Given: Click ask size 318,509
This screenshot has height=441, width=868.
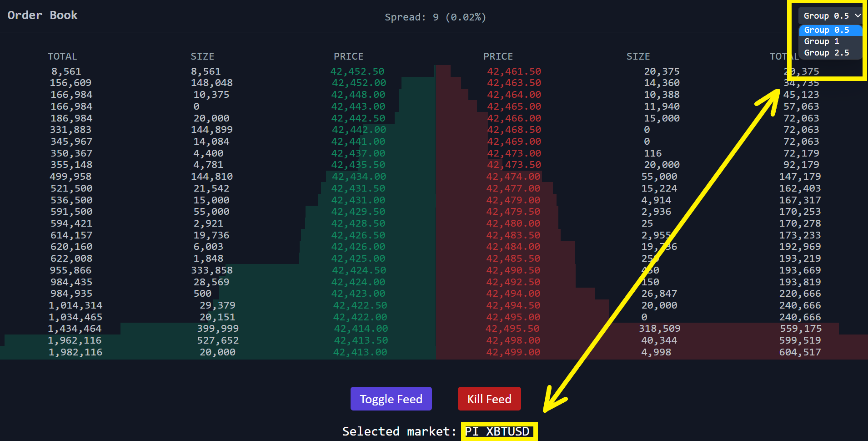Looking at the screenshot, I should coord(660,329).
